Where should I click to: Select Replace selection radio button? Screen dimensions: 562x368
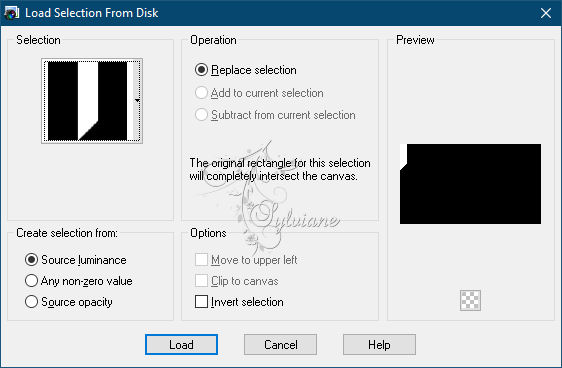click(201, 70)
